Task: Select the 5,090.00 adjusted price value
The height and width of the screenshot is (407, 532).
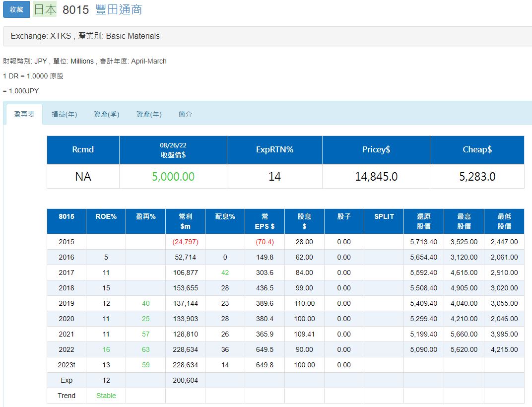Action: 424,349
